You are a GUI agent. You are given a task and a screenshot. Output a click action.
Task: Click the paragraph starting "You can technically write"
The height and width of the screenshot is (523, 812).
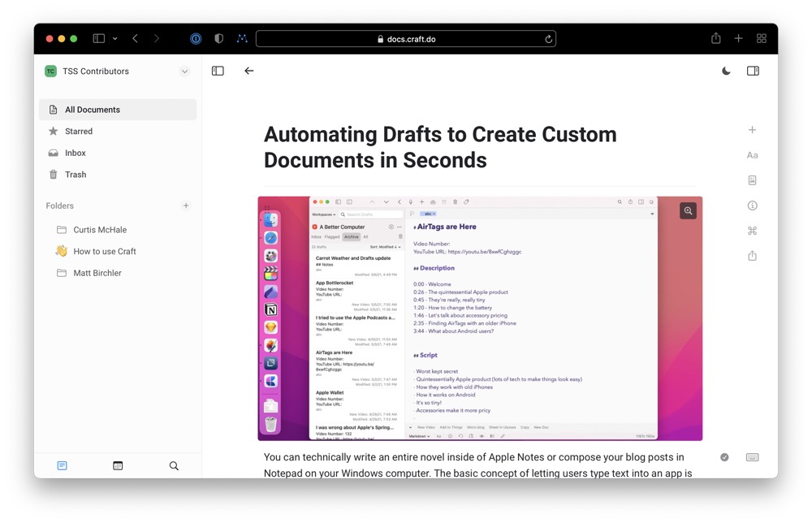[x=478, y=465]
